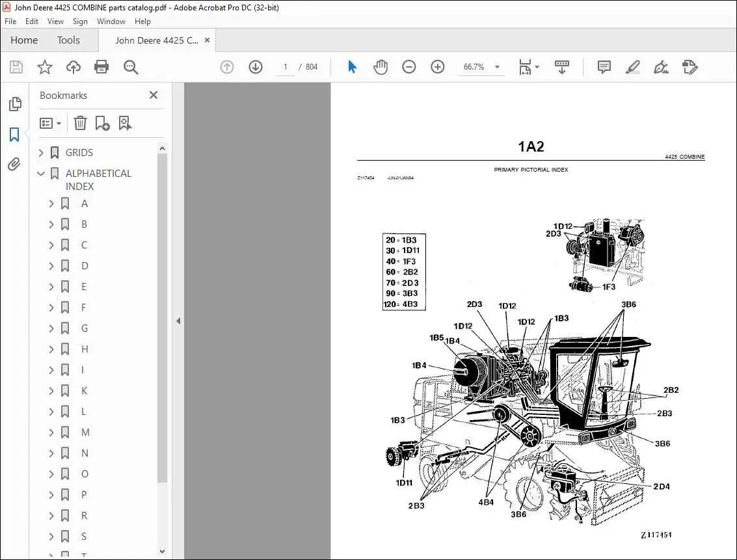The height and width of the screenshot is (560, 737).
Task: Go to next page arrow
Action: (256, 67)
